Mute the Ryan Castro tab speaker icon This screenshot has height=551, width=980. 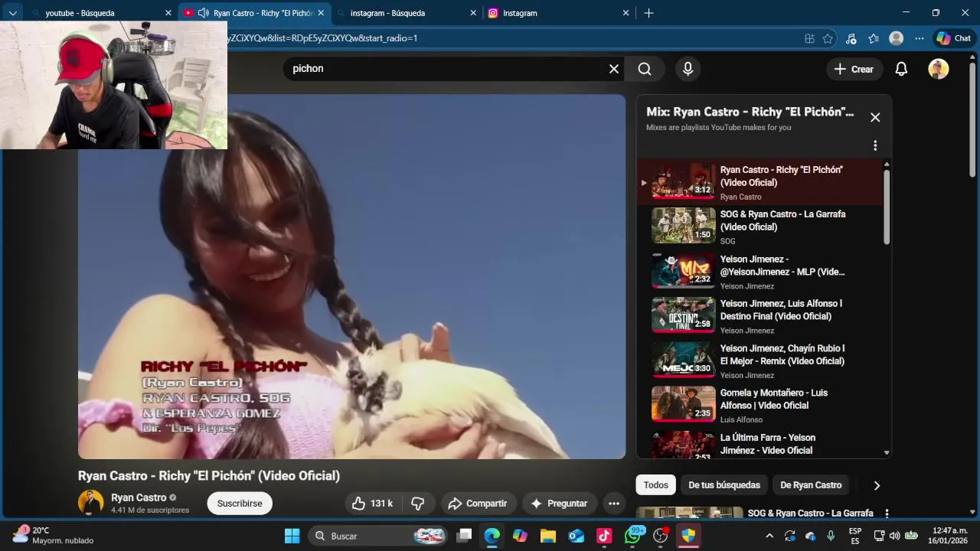(x=203, y=13)
